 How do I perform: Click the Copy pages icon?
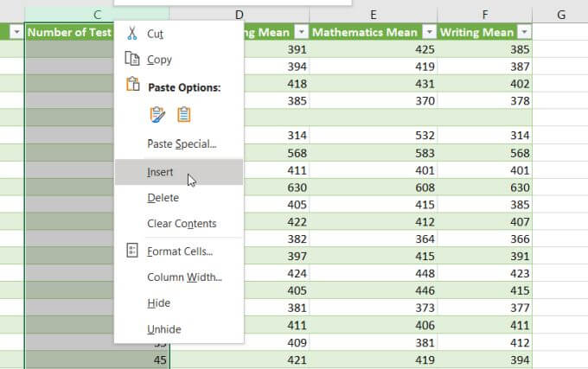click(x=132, y=59)
